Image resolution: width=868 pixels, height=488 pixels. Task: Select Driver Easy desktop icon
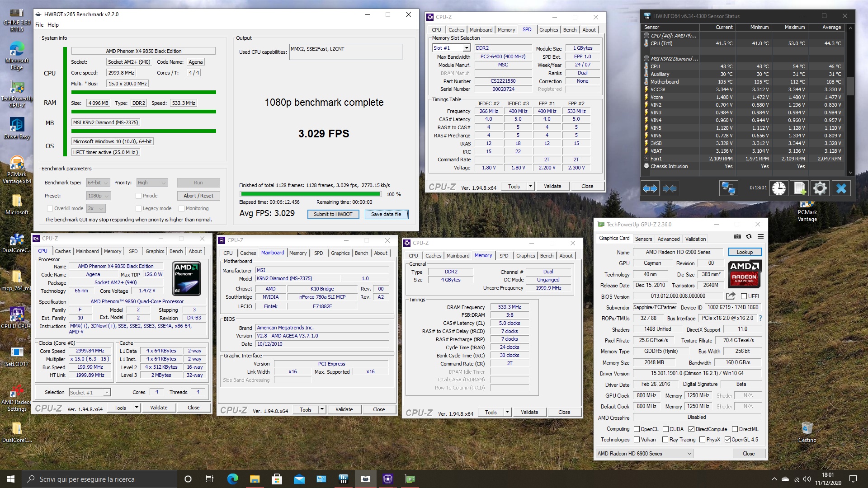(x=17, y=128)
